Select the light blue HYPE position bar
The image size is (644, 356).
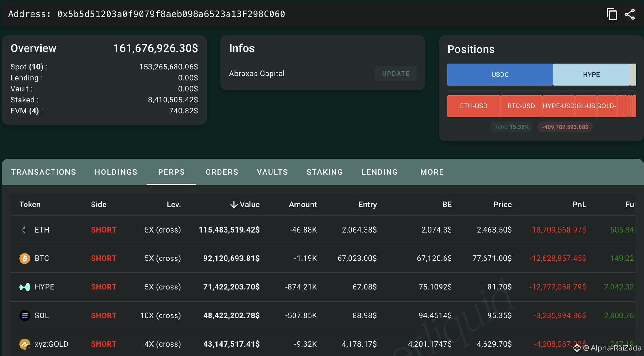point(591,75)
